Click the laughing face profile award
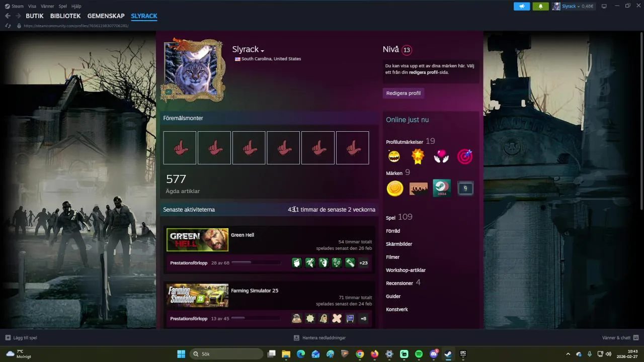The width and height of the screenshot is (644, 362). [x=394, y=156]
